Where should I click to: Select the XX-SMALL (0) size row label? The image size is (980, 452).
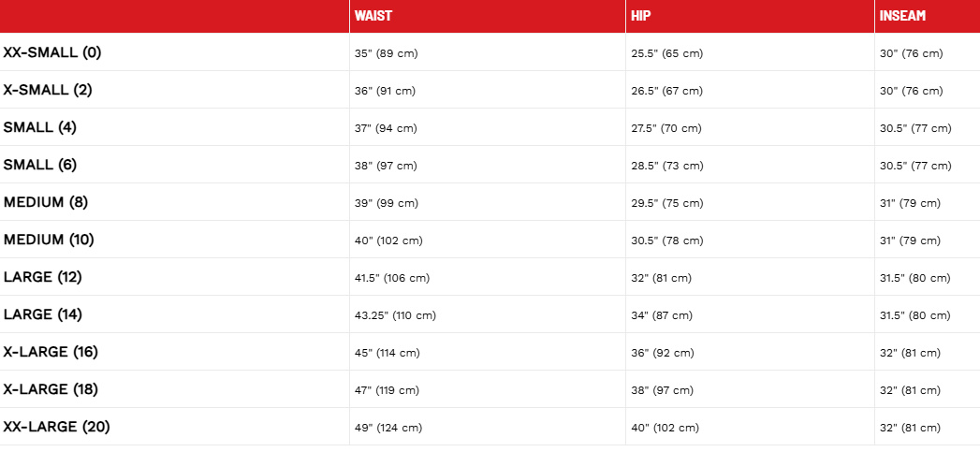(52, 52)
